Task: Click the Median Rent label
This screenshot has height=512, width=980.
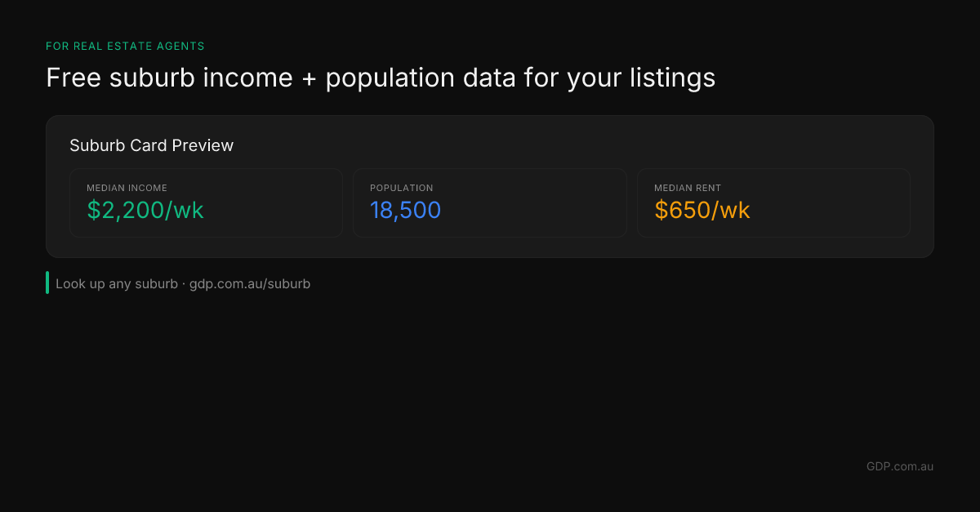Action: [688, 188]
